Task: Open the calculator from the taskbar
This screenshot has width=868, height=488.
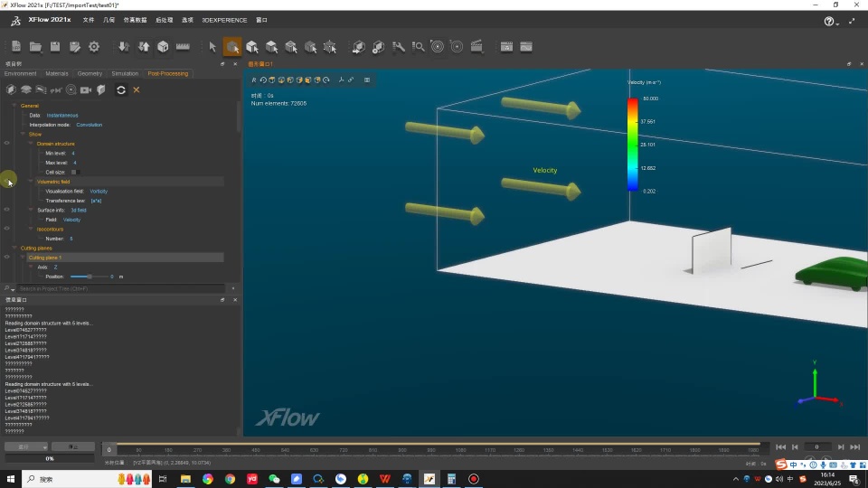Action: (451, 479)
